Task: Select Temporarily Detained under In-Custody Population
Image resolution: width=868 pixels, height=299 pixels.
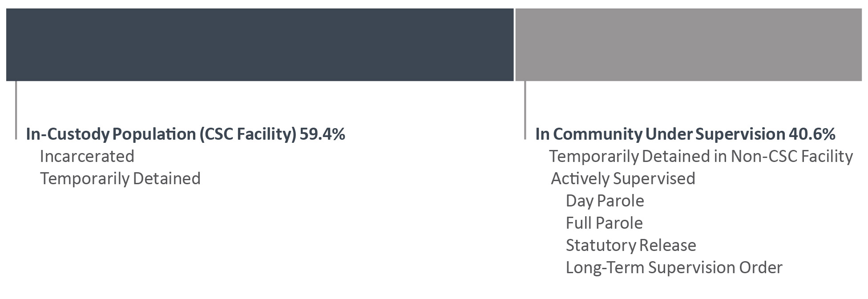Action: pyautogui.click(x=120, y=178)
